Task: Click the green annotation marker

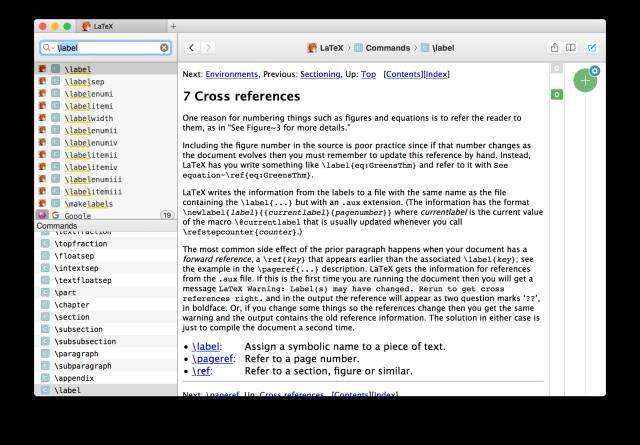Action: click(557, 94)
